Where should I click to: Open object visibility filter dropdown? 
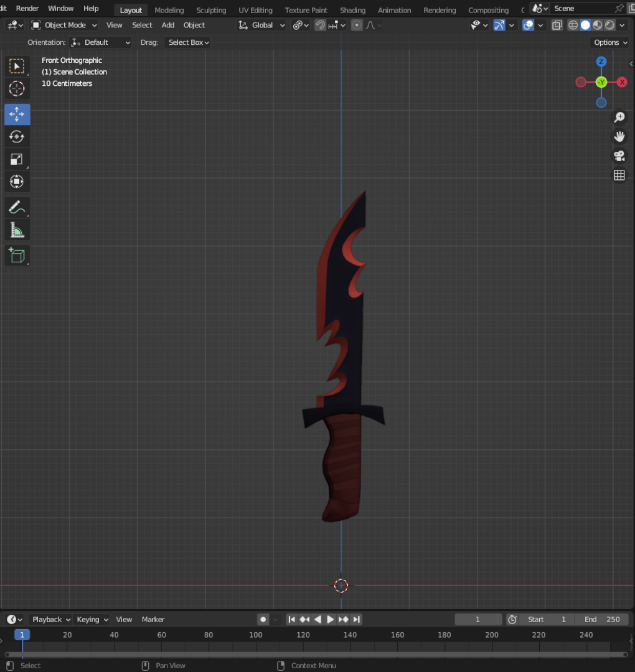pos(479,26)
